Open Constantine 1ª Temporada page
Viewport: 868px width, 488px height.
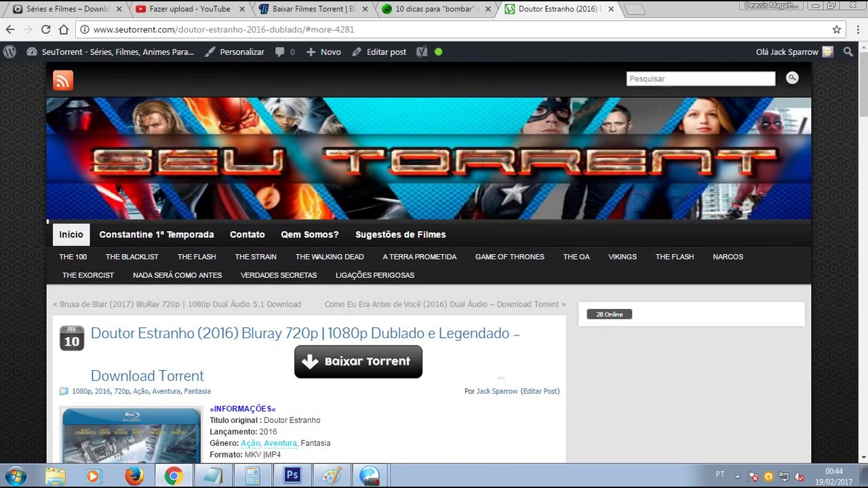[x=157, y=235]
